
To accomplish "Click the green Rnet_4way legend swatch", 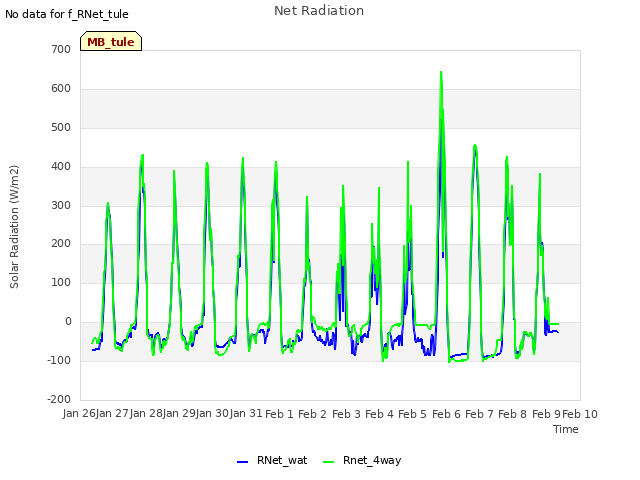I will pyautogui.click(x=329, y=462).
